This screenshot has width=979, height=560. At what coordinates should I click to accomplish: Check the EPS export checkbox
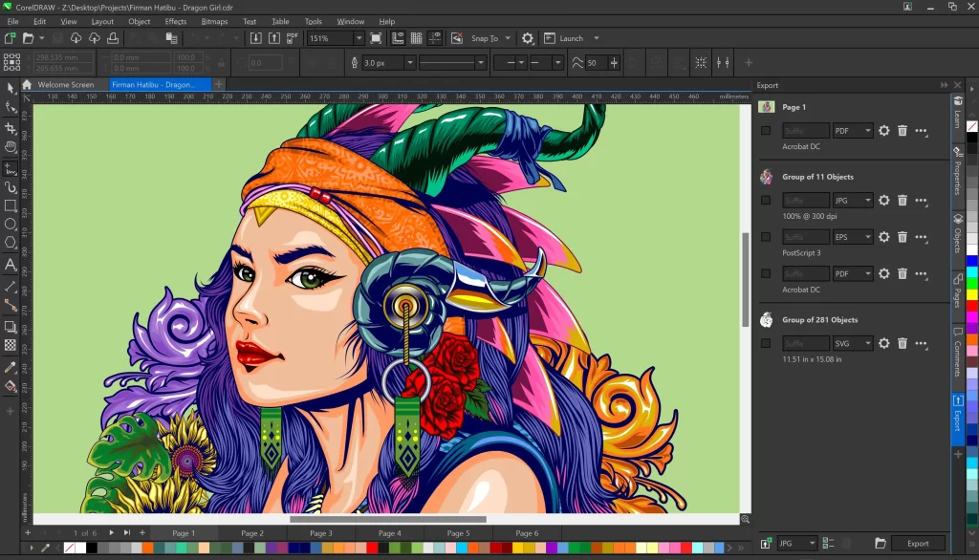click(x=766, y=237)
